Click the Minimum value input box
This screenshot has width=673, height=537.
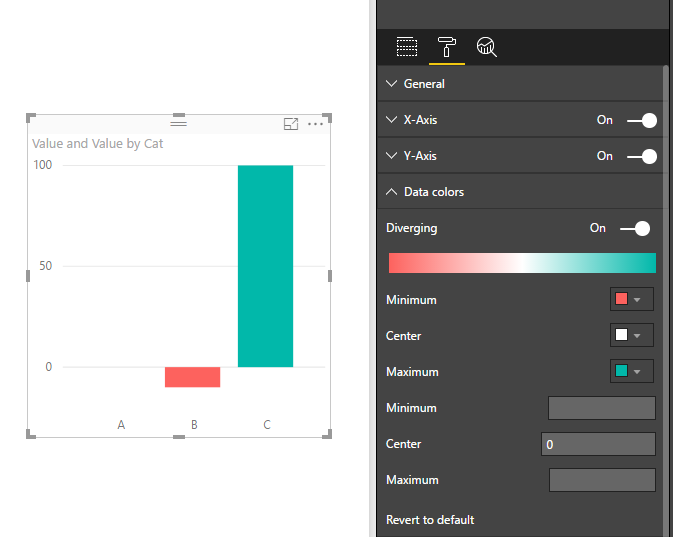pyautogui.click(x=602, y=408)
